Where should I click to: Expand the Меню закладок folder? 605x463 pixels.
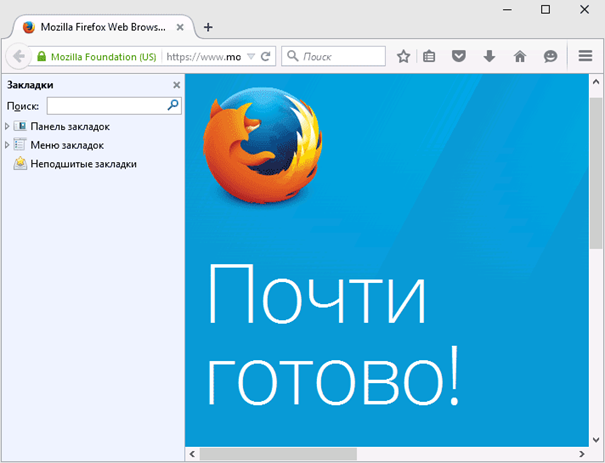coord(7,145)
